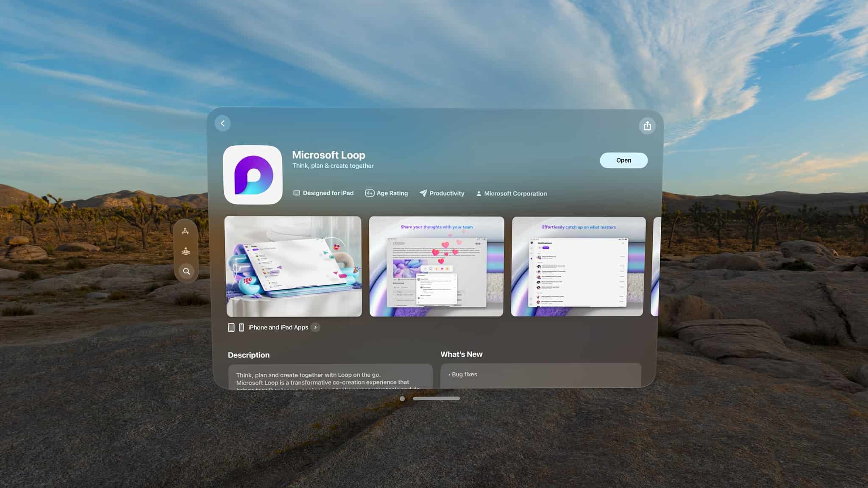This screenshot has height=488, width=868.
Task: Open the Arcade tab in sidebar
Action: point(186,251)
